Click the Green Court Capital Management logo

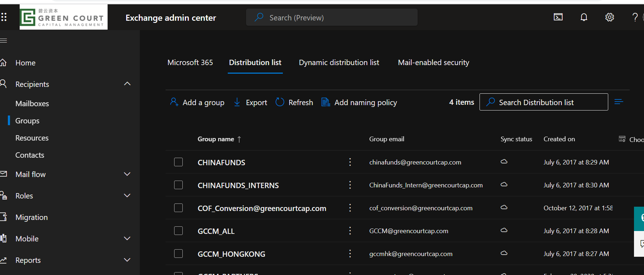pyautogui.click(x=64, y=17)
